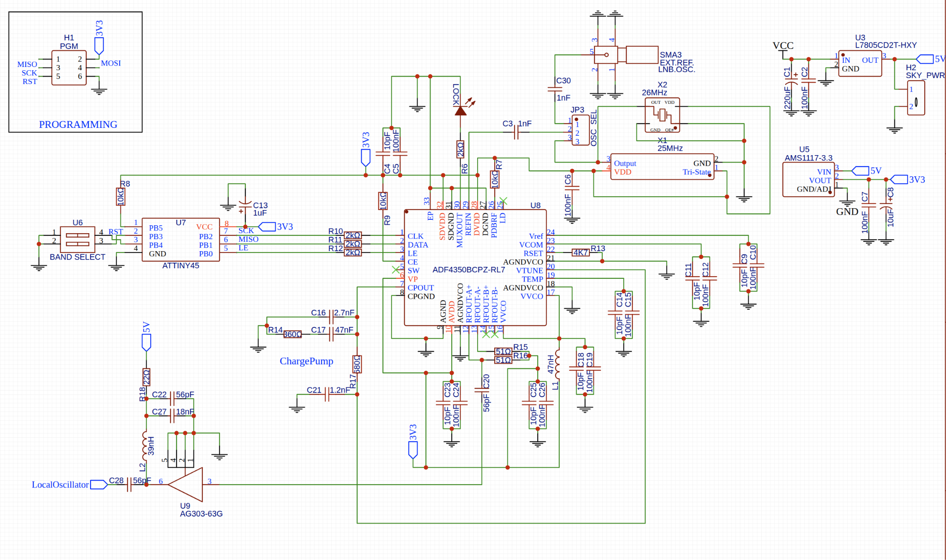This screenshot has width=946, height=560.
Task: Click the X2 26MHz crystal oscillator symbol
Action: click(x=662, y=115)
